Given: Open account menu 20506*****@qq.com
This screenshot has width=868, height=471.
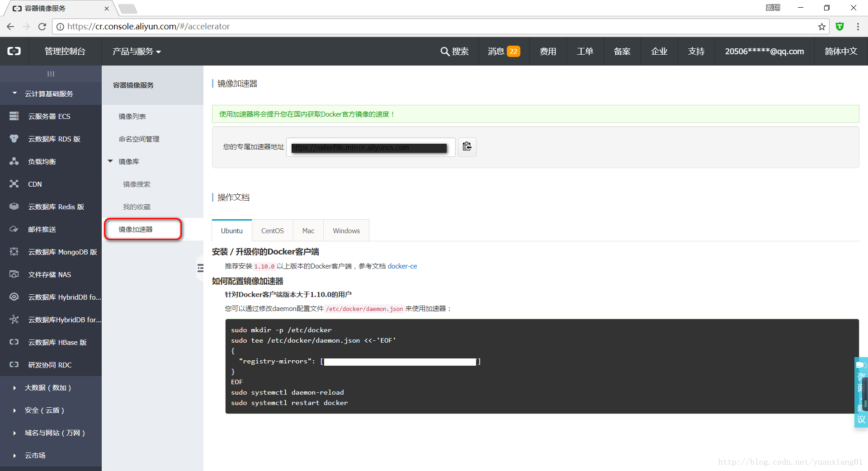Looking at the screenshot, I should coord(764,52).
